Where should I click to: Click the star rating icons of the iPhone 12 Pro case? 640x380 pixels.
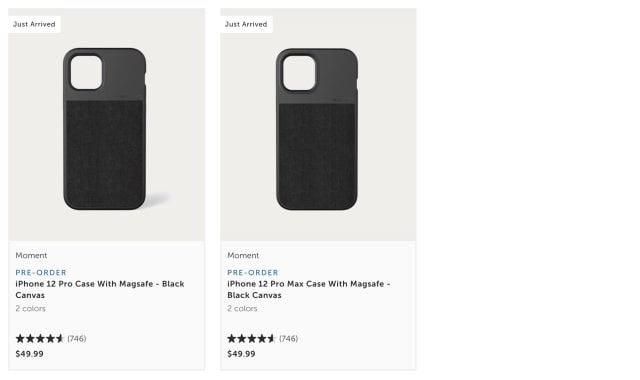[40, 338]
